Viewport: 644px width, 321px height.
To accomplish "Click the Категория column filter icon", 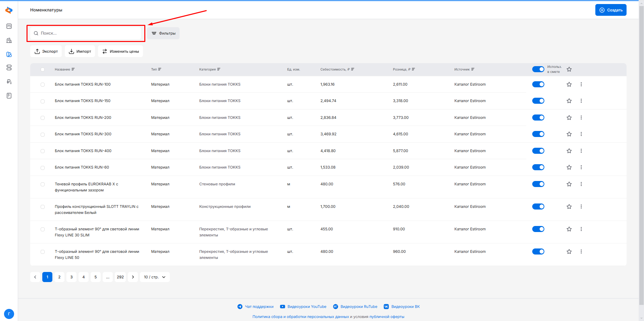I will point(219,70).
